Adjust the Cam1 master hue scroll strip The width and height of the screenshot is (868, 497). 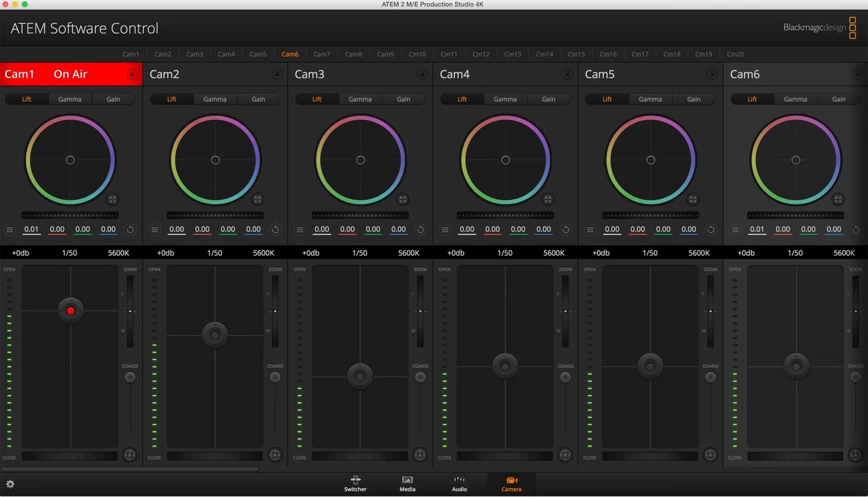[71, 215]
